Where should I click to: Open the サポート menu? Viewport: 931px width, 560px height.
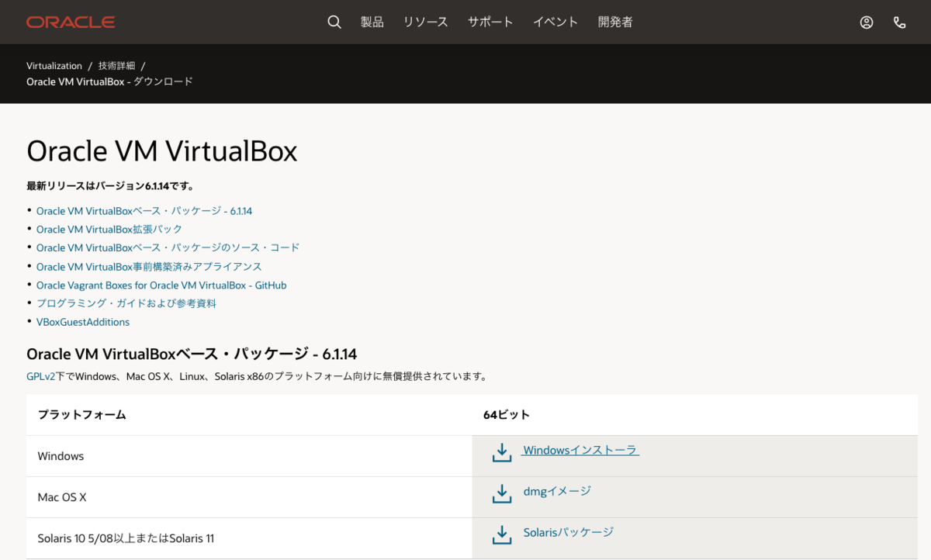pos(490,22)
